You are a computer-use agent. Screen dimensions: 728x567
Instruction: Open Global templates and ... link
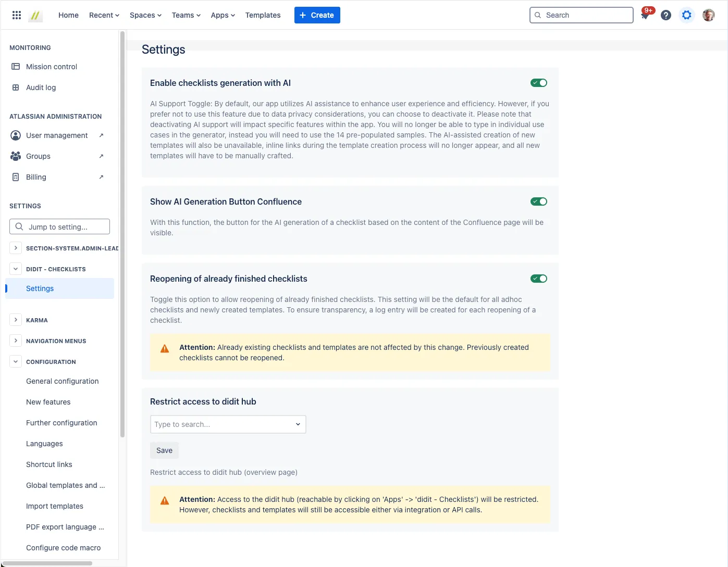point(66,485)
